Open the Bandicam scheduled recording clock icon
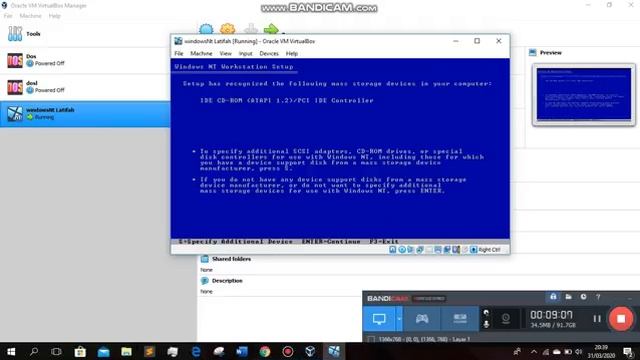640x360 pixels. click(x=584, y=297)
